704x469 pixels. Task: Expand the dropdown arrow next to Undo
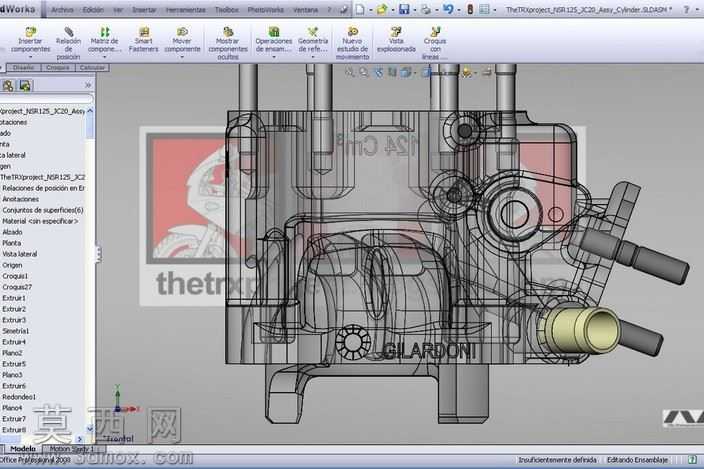459,10
